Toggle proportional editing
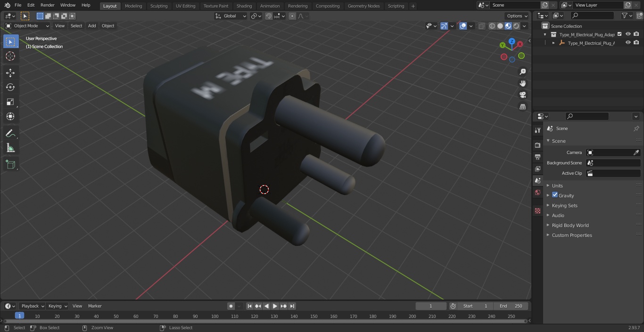Image resolution: width=644 pixels, height=332 pixels. [292, 16]
